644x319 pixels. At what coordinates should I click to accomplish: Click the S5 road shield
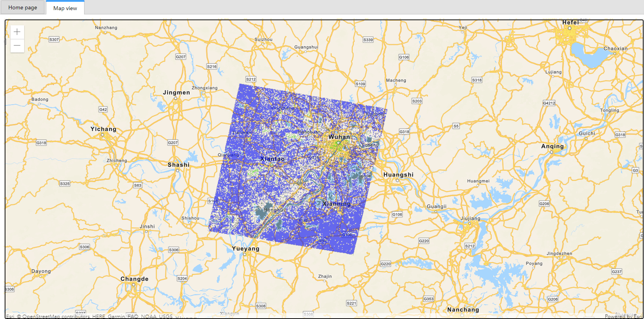click(x=456, y=126)
